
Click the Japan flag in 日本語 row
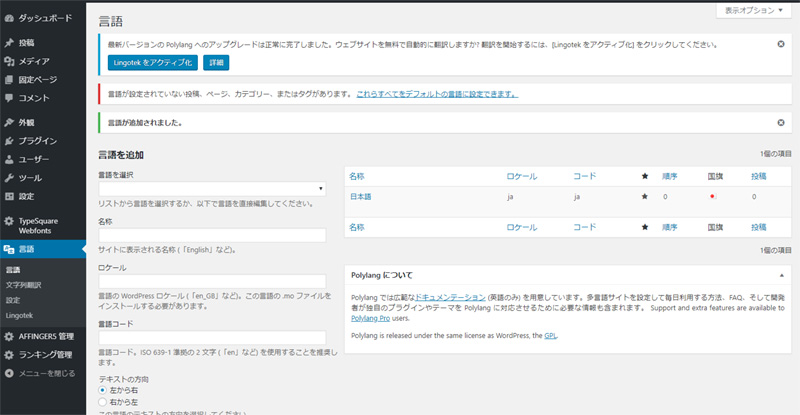[713, 197]
